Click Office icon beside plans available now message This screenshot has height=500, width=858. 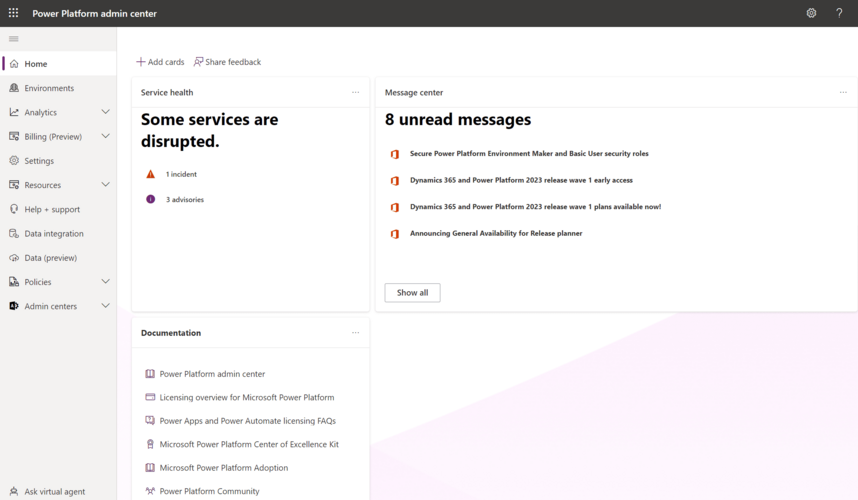(395, 207)
